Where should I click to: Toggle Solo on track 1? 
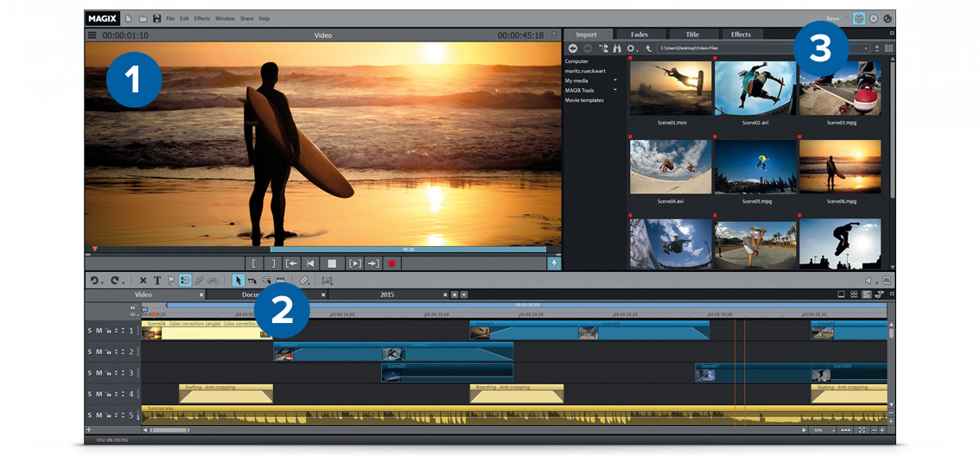click(x=90, y=331)
